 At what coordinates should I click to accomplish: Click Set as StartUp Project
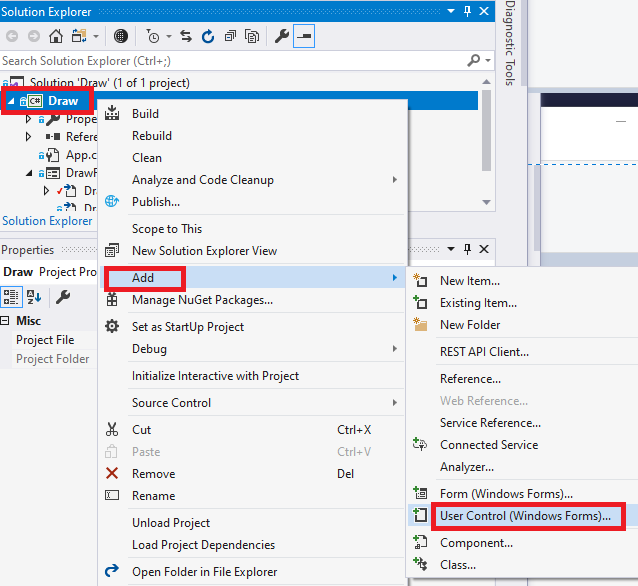click(x=188, y=327)
